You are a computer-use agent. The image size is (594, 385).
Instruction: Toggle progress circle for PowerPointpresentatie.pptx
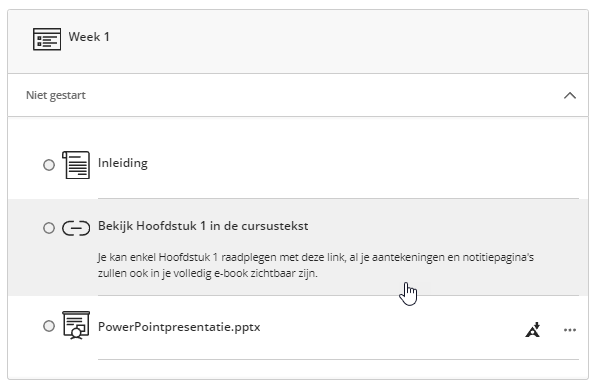[x=49, y=326]
